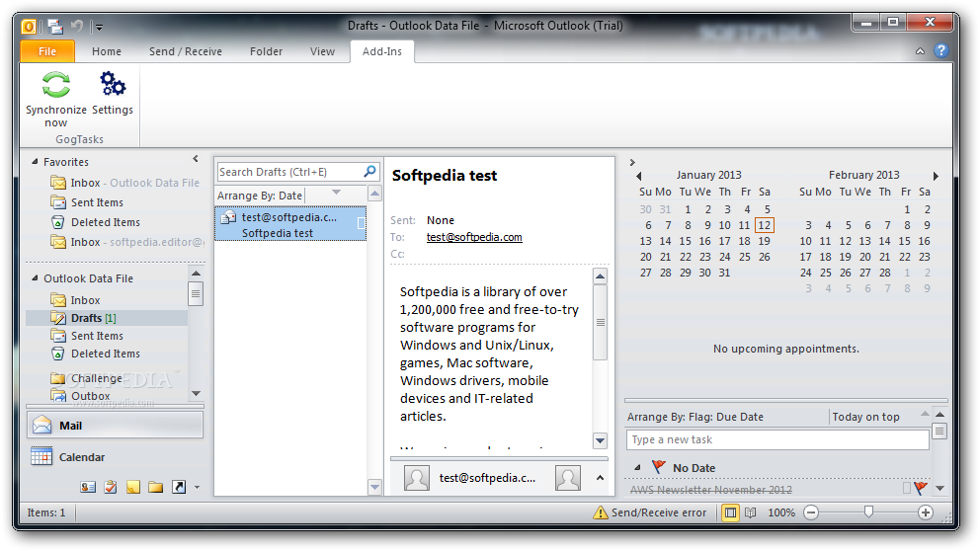Open Notes from navigation icons
The height and width of the screenshot is (551, 980).
coord(133,487)
